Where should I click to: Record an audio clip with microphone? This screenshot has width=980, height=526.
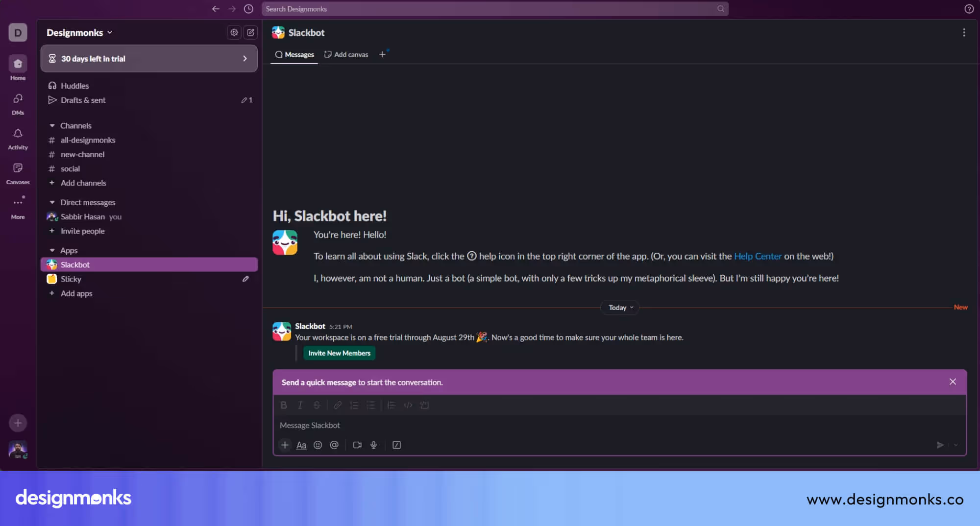click(x=373, y=445)
